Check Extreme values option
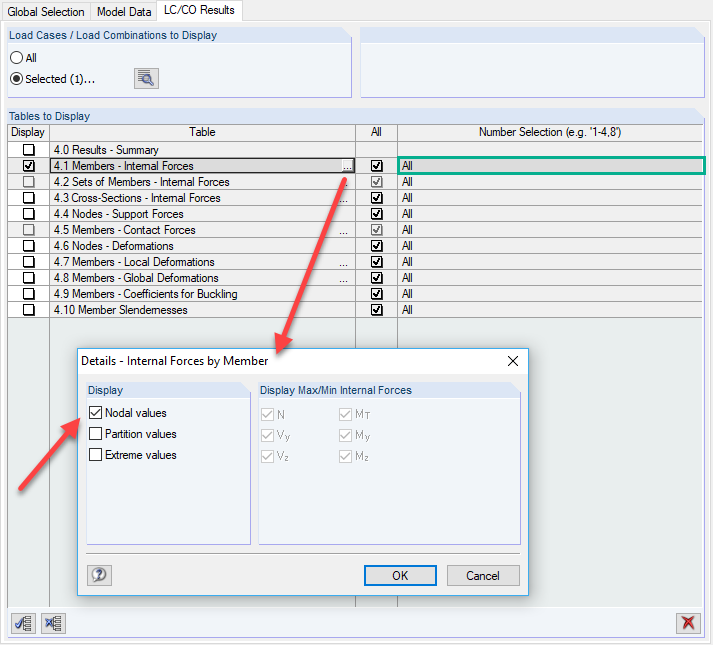 coord(95,454)
